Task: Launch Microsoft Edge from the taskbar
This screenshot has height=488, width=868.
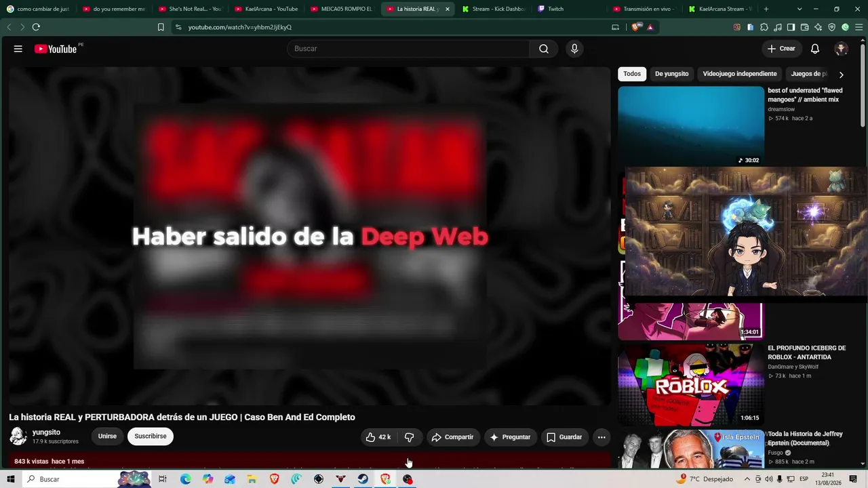Action: (x=185, y=479)
